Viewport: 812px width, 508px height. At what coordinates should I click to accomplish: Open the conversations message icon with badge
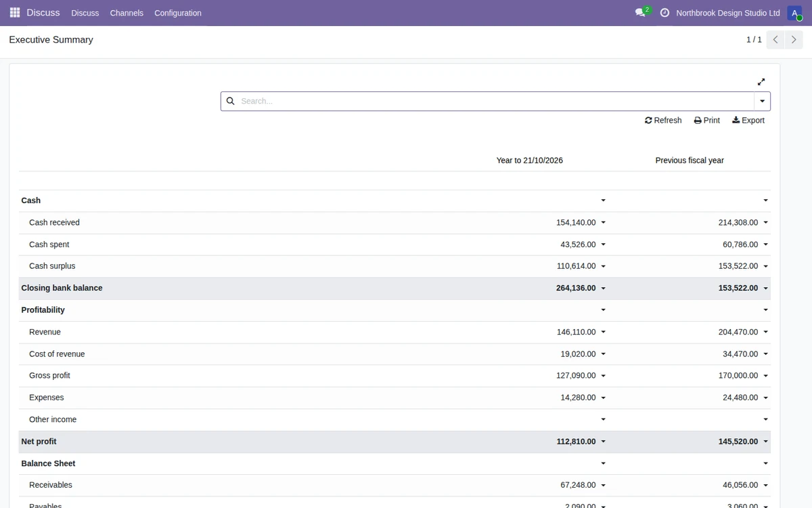[641, 13]
